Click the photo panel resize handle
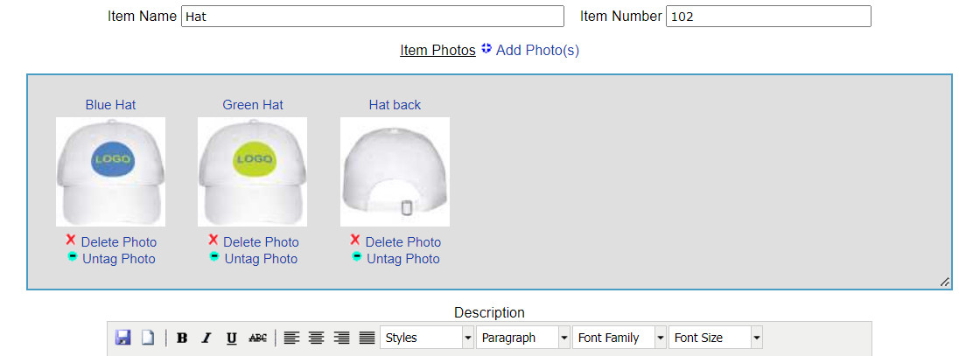 (x=944, y=282)
